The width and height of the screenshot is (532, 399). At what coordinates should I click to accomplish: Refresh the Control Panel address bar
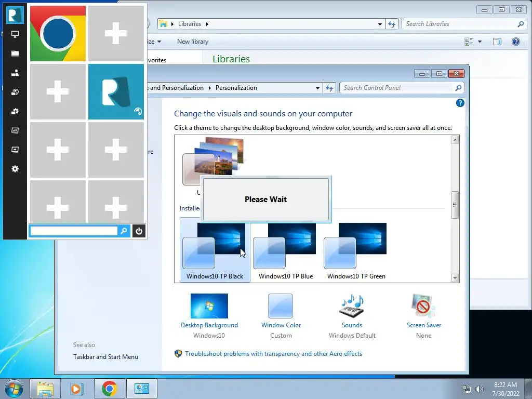click(329, 88)
